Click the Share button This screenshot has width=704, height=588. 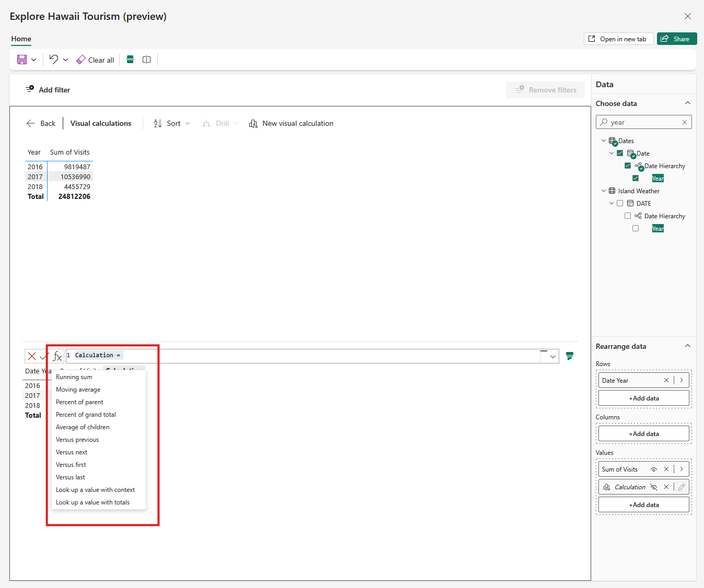click(x=676, y=39)
